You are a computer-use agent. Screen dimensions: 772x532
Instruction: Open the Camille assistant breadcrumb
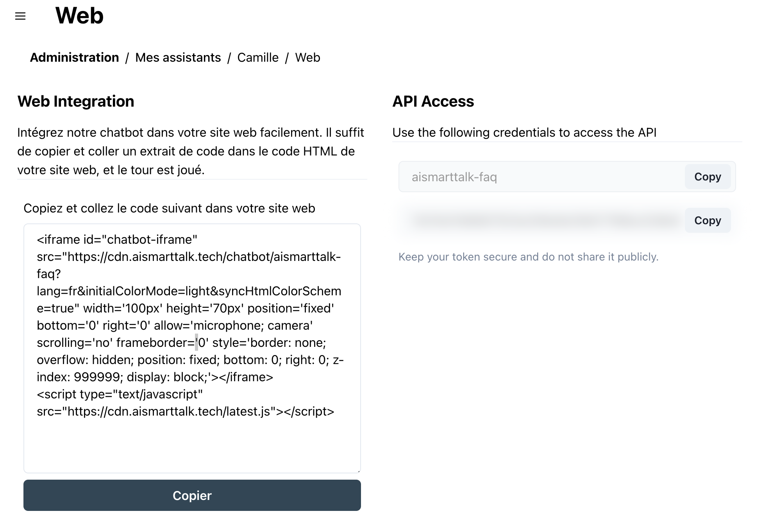click(x=258, y=57)
